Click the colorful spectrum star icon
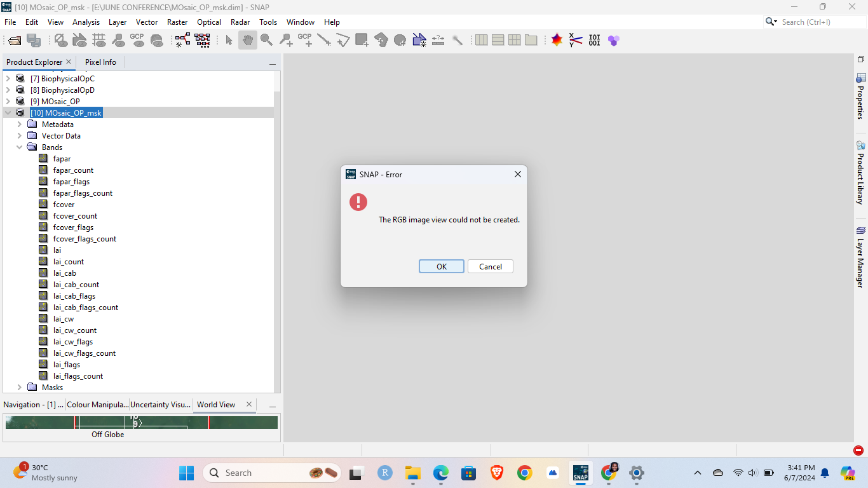868x488 pixels. [557, 39]
